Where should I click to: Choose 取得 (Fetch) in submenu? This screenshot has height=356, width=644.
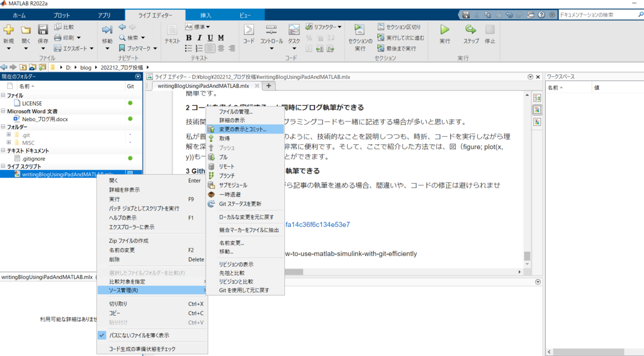point(245,138)
